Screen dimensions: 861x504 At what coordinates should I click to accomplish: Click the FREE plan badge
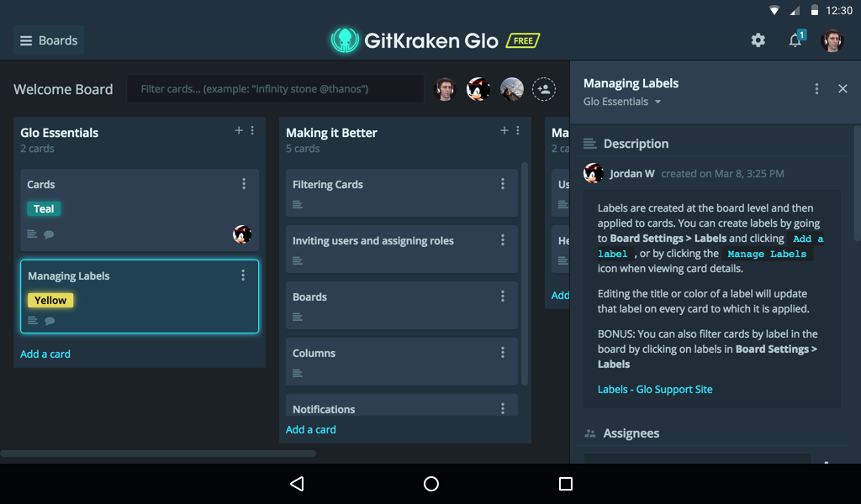point(523,40)
